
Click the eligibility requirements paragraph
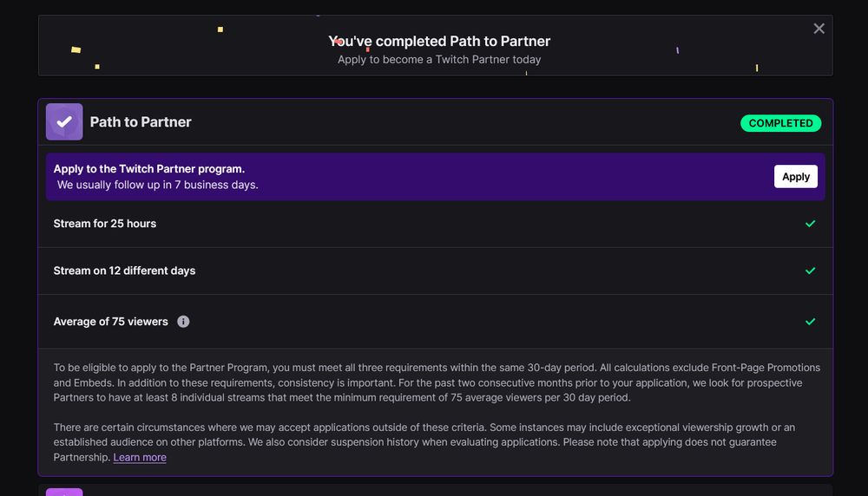pyautogui.click(x=437, y=382)
